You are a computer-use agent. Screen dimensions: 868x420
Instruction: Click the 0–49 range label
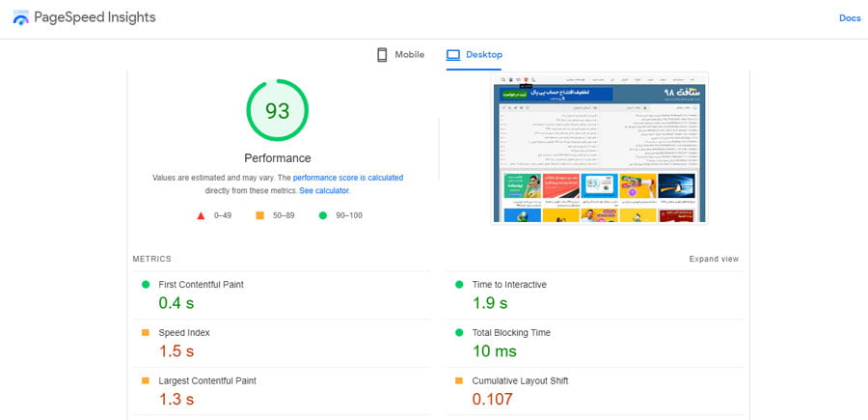[x=223, y=215]
